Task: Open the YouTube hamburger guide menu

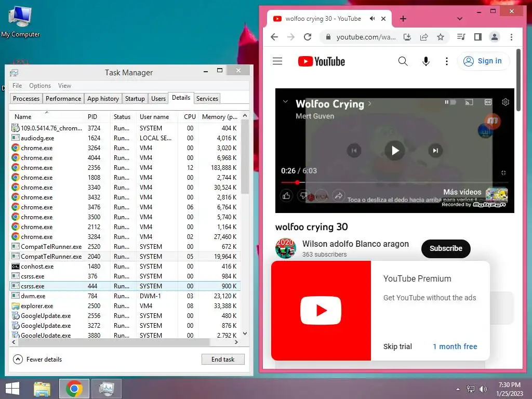Action: pyautogui.click(x=277, y=61)
